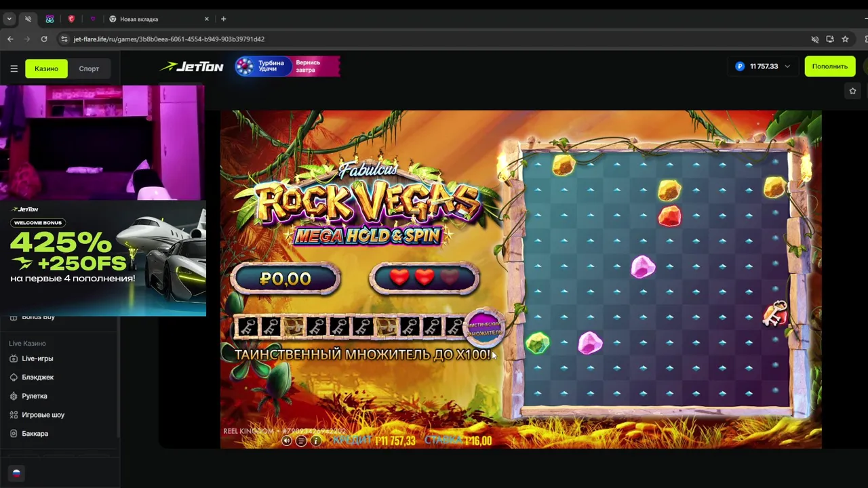Click the JetTon logo

[192, 66]
